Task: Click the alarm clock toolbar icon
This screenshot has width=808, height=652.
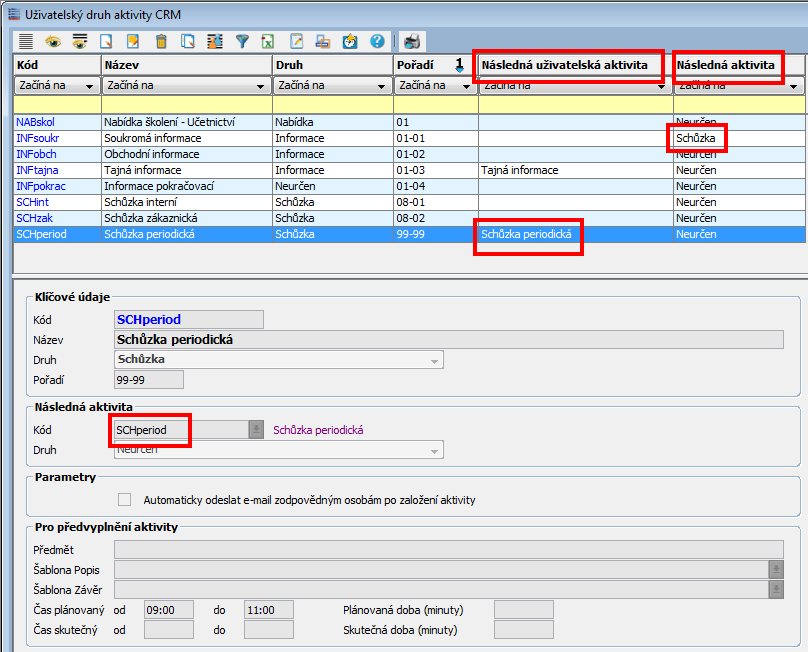Action: [350, 41]
